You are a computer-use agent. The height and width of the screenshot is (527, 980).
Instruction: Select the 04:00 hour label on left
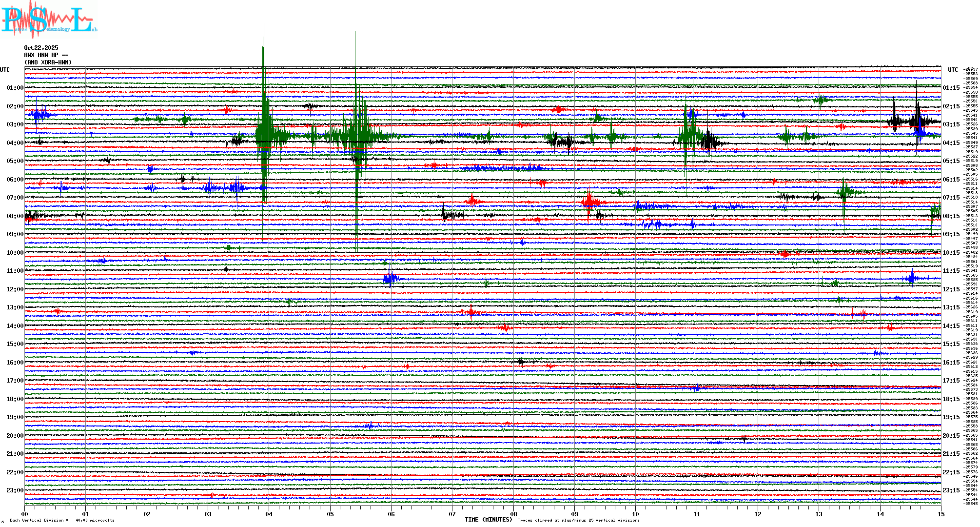15,143
